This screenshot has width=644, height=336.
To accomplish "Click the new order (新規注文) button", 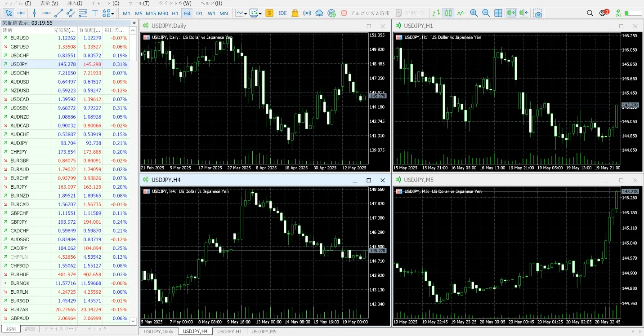I will pos(411,13).
